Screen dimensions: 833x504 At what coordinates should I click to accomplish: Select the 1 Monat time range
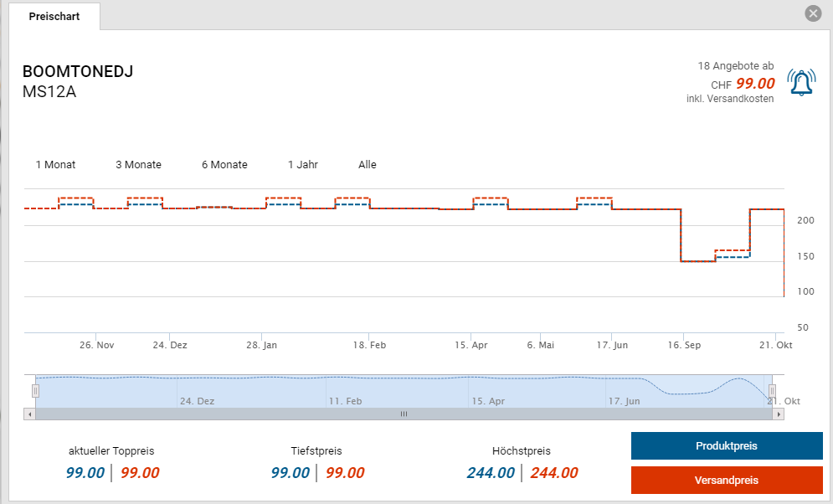coord(55,165)
